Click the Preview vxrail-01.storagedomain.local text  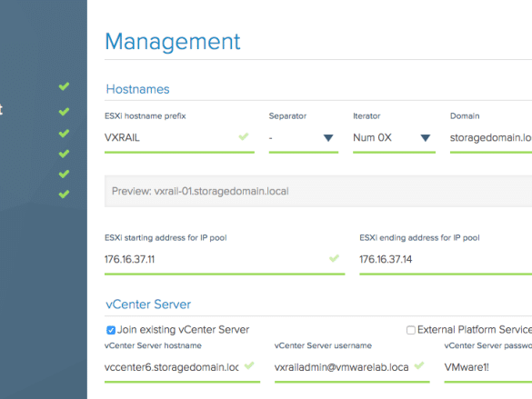tap(200, 191)
